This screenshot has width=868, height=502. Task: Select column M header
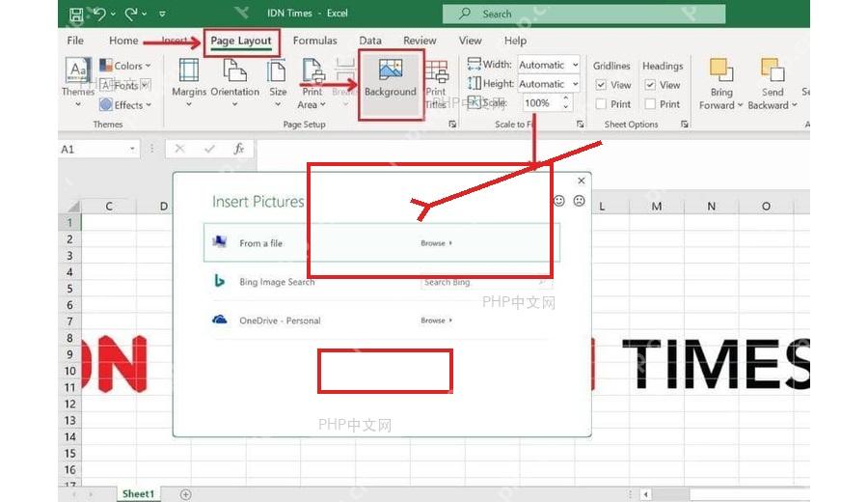tap(657, 207)
